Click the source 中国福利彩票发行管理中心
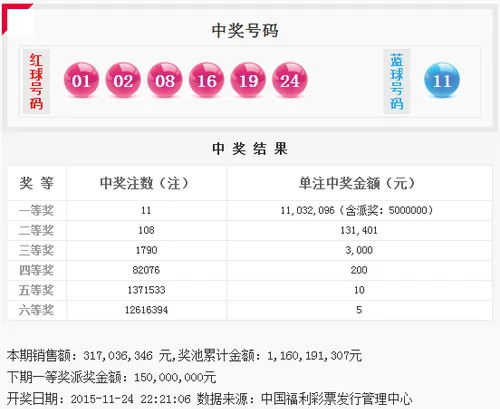Screen dimensions: 500x409 tap(337, 399)
